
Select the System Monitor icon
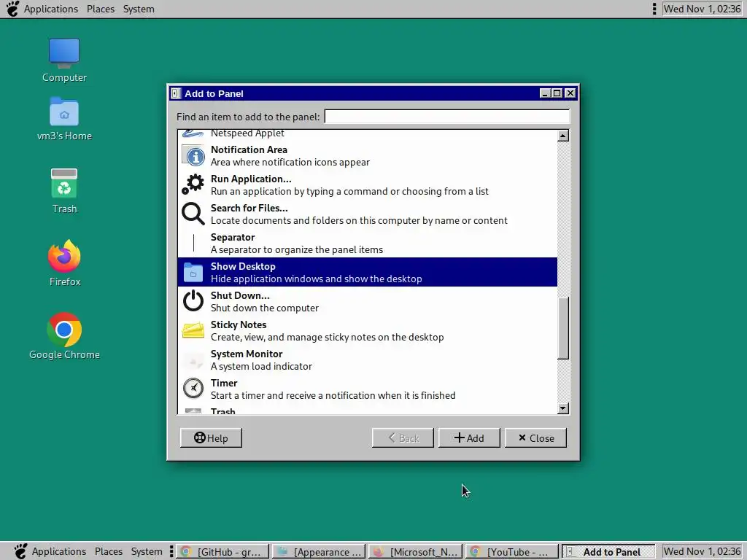click(193, 360)
